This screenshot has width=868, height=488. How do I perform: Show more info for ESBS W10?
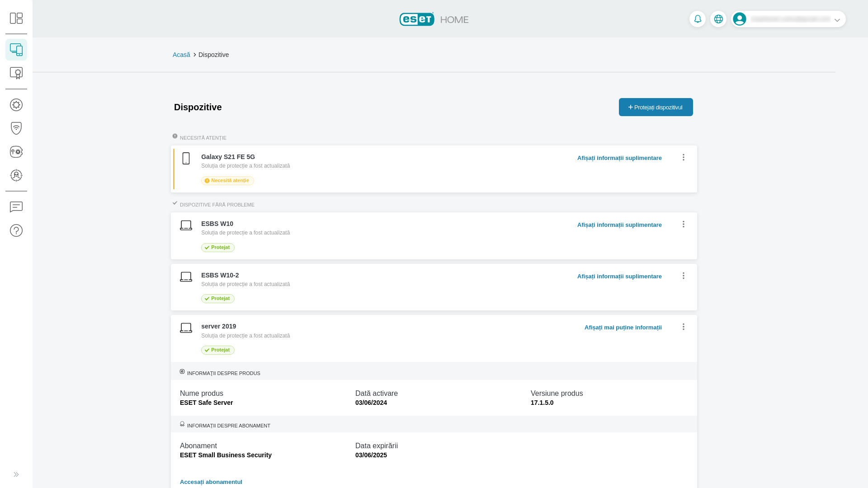click(x=619, y=225)
